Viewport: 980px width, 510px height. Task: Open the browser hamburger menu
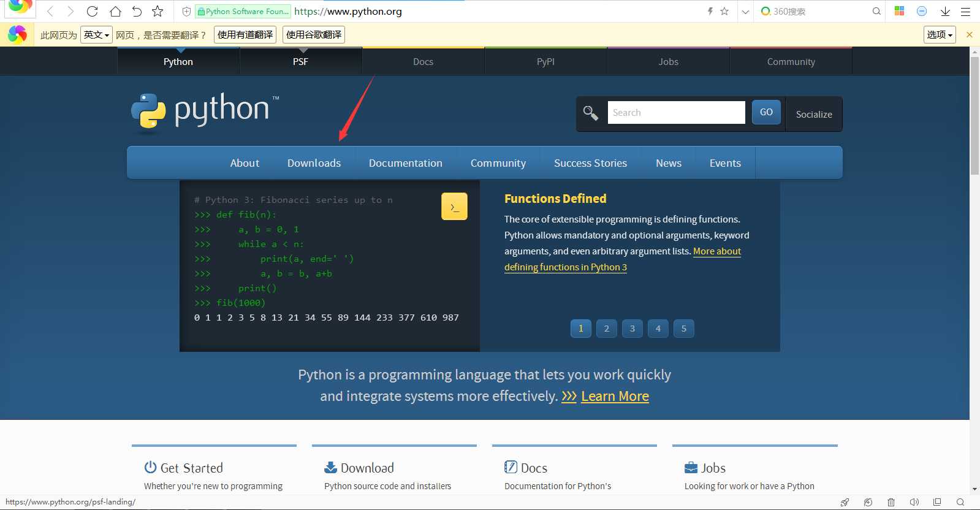965,11
